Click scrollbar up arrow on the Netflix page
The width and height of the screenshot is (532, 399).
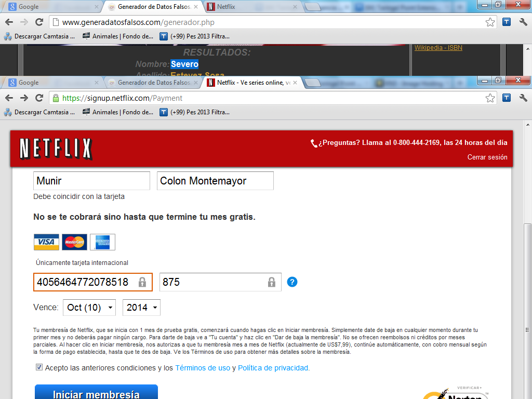pos(528,125)
